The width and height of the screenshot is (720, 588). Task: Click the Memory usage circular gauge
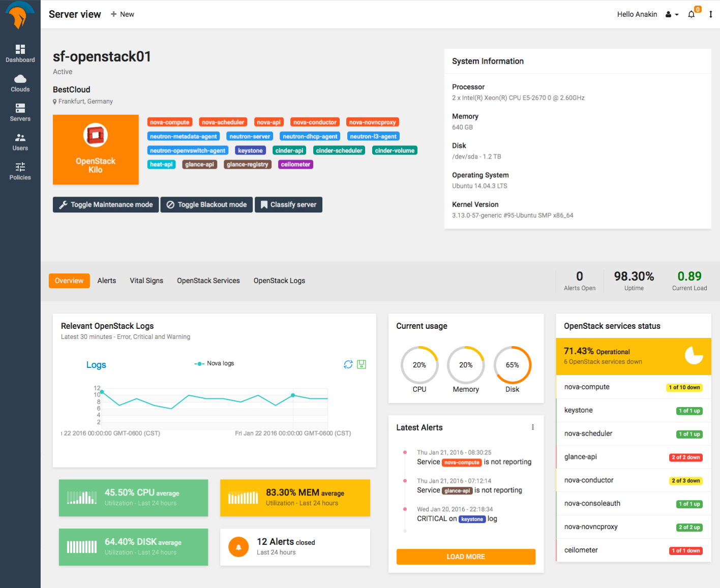(x=466, y=365)
